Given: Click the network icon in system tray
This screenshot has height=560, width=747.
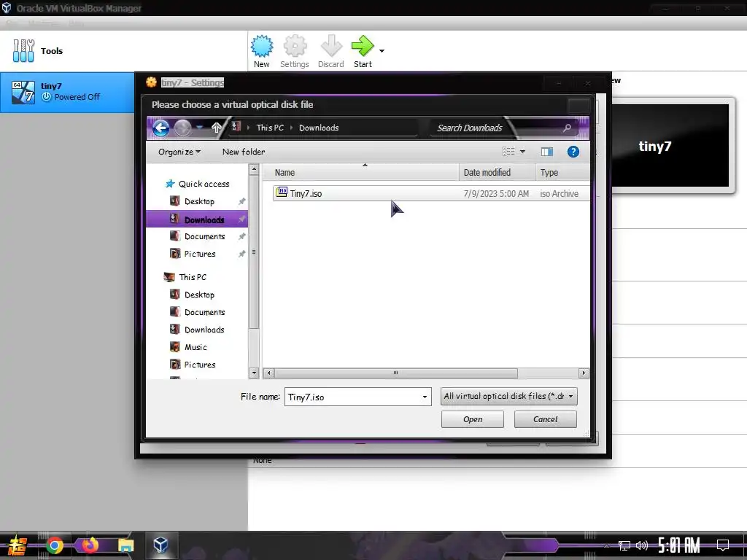Looking at the screenshot, I should [x=624, y=545].
